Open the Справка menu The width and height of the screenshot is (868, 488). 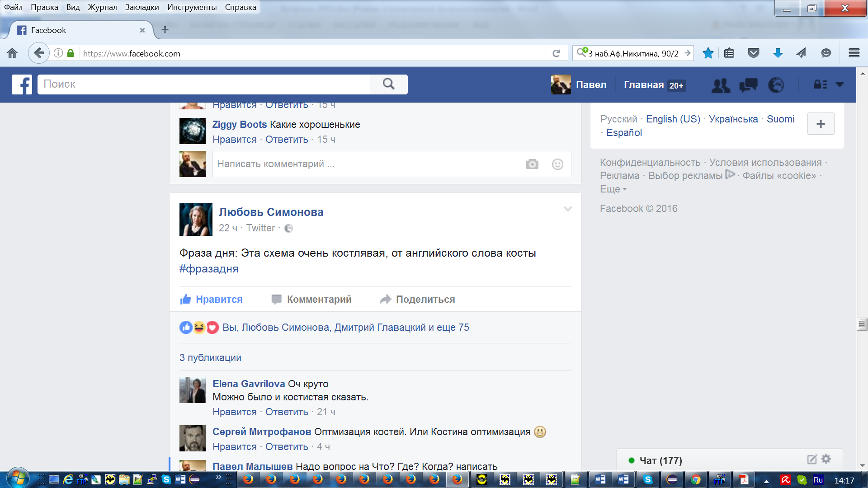click(x=241, y=7)
